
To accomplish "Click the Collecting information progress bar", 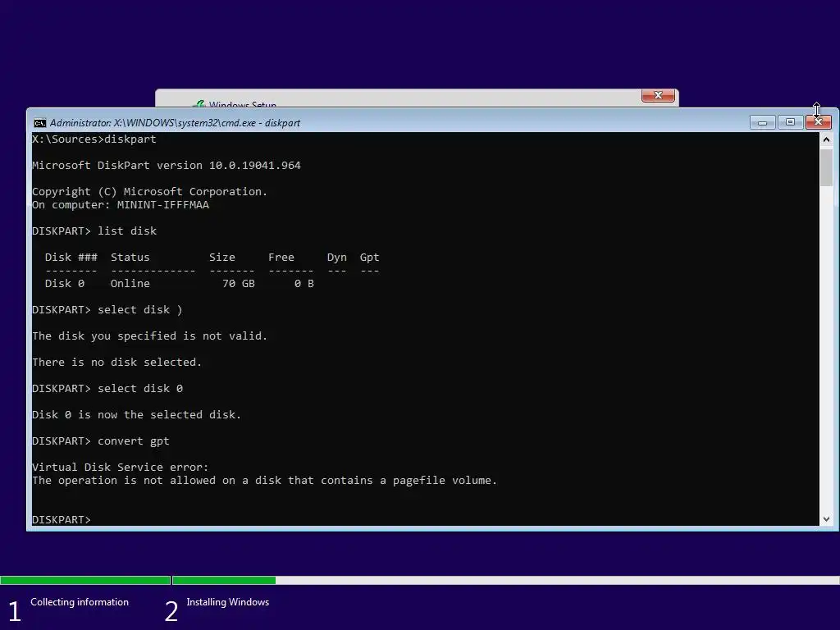I will [85, 580].
